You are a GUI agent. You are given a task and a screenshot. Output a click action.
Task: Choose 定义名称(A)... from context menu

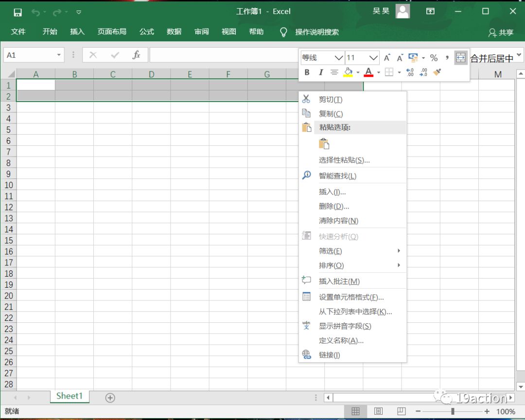pyautogui.click(x=352, y=340)
